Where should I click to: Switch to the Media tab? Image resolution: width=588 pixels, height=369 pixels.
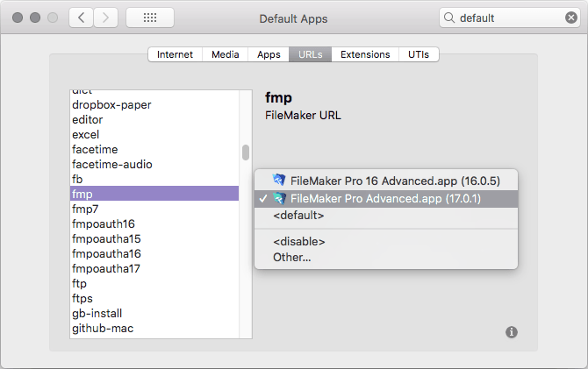pos(225,54)
